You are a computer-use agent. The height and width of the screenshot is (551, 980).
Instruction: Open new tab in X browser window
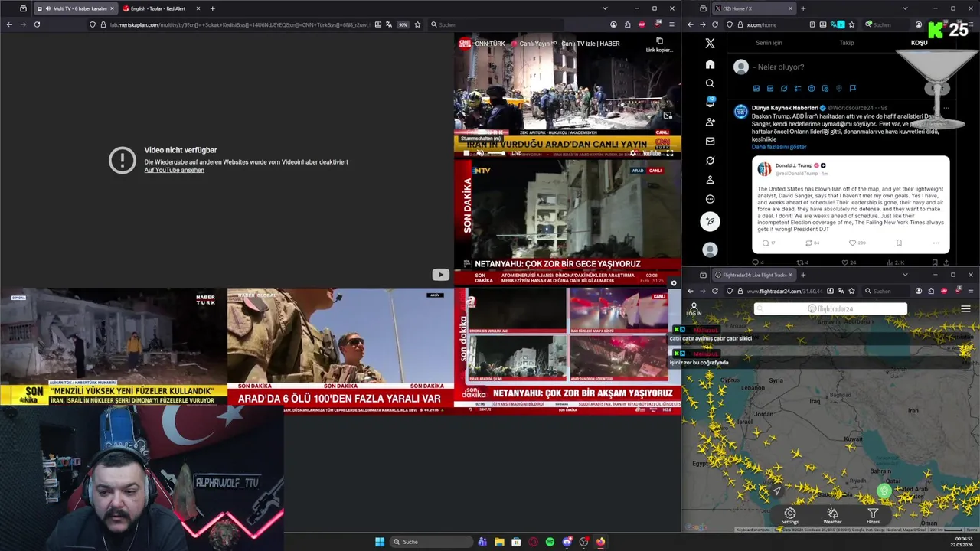(x=802, y=8)
